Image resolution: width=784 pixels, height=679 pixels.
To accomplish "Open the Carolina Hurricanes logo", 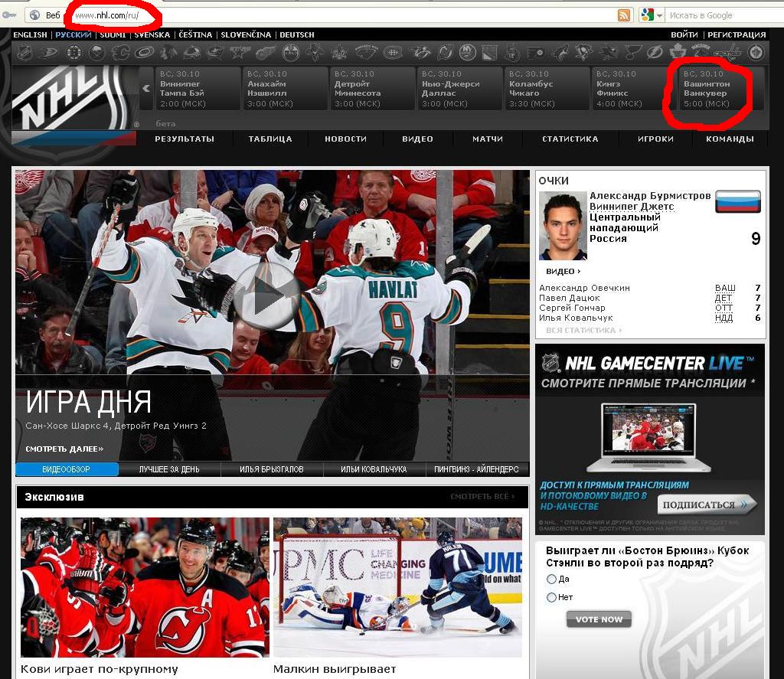I will click(144, 52).
